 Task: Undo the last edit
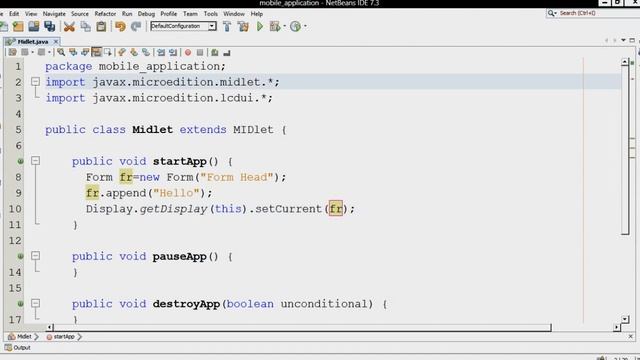click(120, 27)
